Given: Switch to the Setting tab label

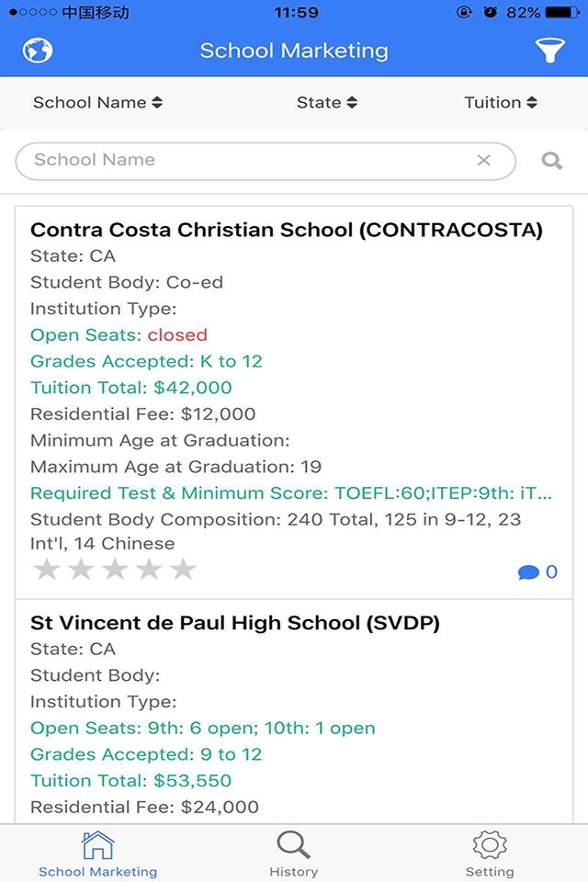Looking at the screenshot, I should pyautogui.click(x=490, y=871).
